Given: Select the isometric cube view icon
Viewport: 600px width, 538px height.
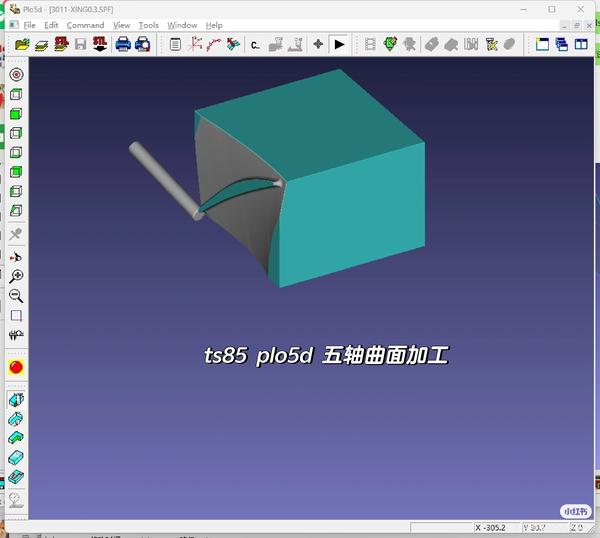Looking at the screenshot, I should tap(16, 210).
